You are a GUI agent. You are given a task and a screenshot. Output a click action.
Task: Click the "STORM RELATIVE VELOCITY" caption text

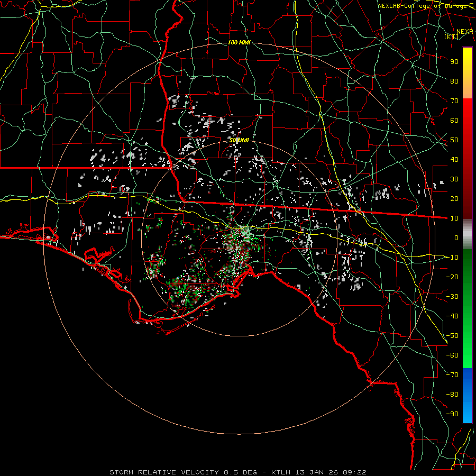[164, 472]
